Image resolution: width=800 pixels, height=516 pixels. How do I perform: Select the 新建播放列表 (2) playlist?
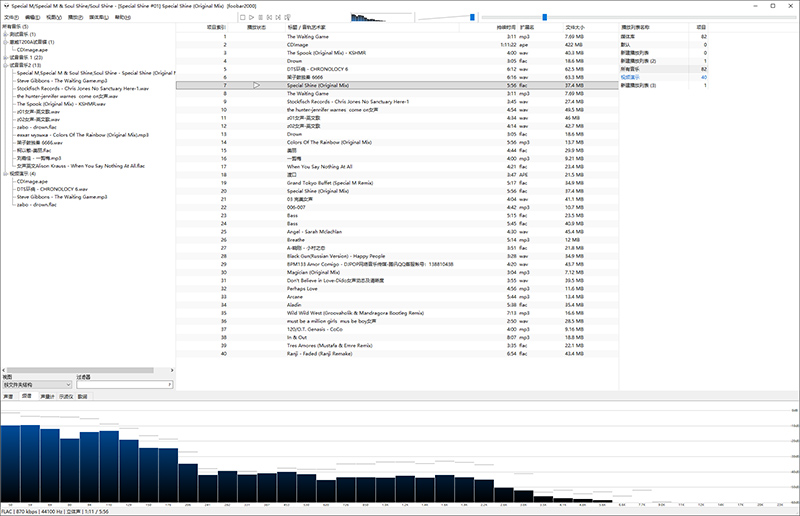pos(663,61)
